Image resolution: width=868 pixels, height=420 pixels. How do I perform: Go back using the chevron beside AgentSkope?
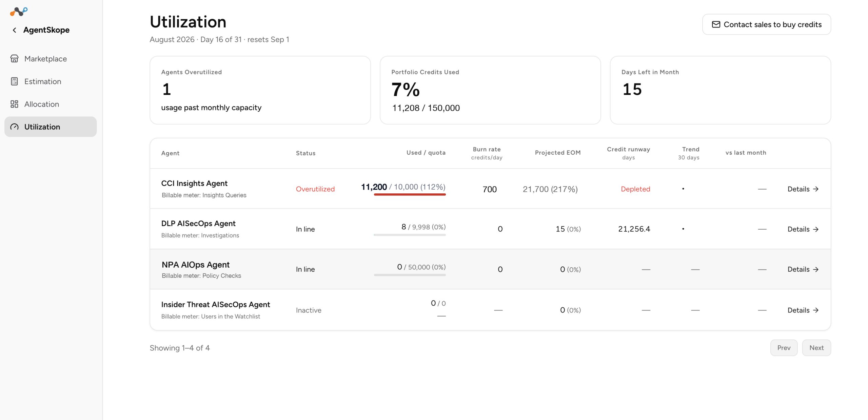(x=14, y=30)
